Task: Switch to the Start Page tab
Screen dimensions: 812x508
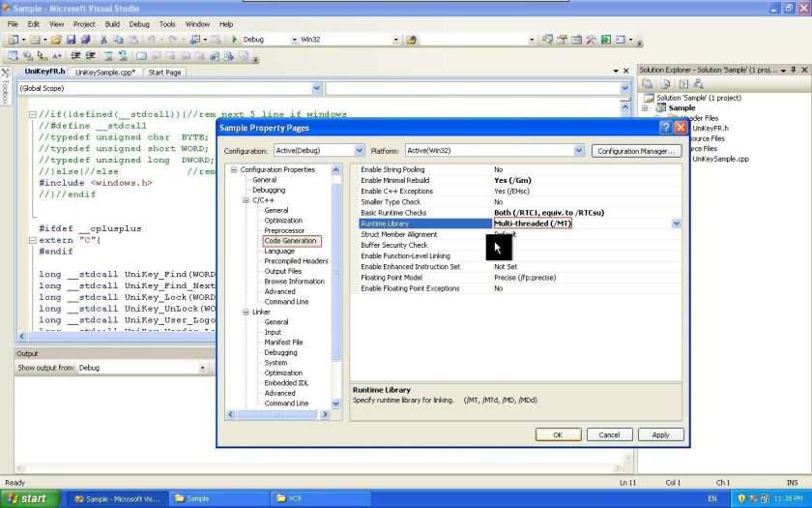Action: [x=164, y=73]
